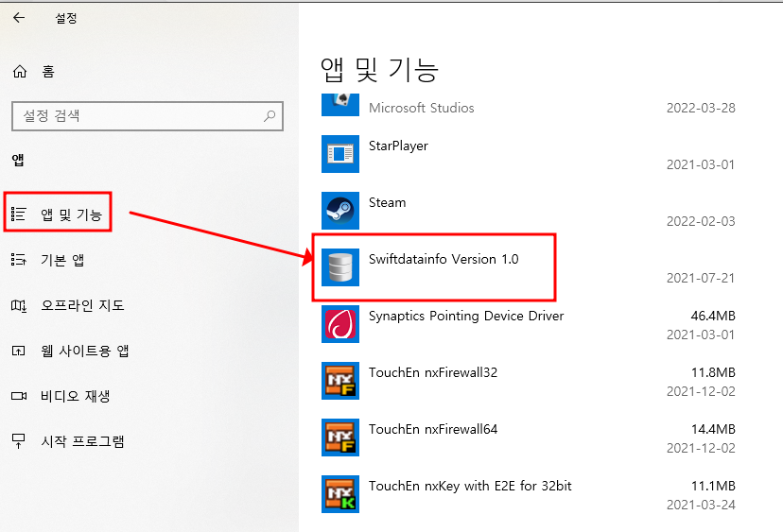Click the Video playback camera icon

19,396
